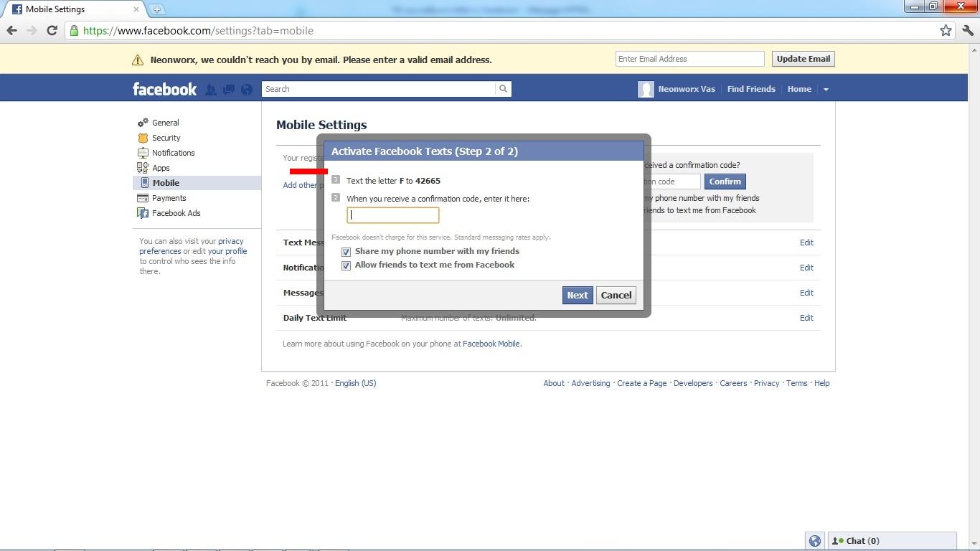Screen dimensions: 980x551
Task: Click the Mobile phone sidebar icon
Action: pos(144,183)
